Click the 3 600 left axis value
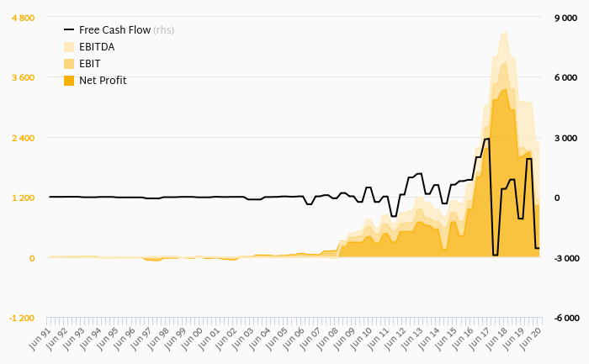 click(23, 77)
